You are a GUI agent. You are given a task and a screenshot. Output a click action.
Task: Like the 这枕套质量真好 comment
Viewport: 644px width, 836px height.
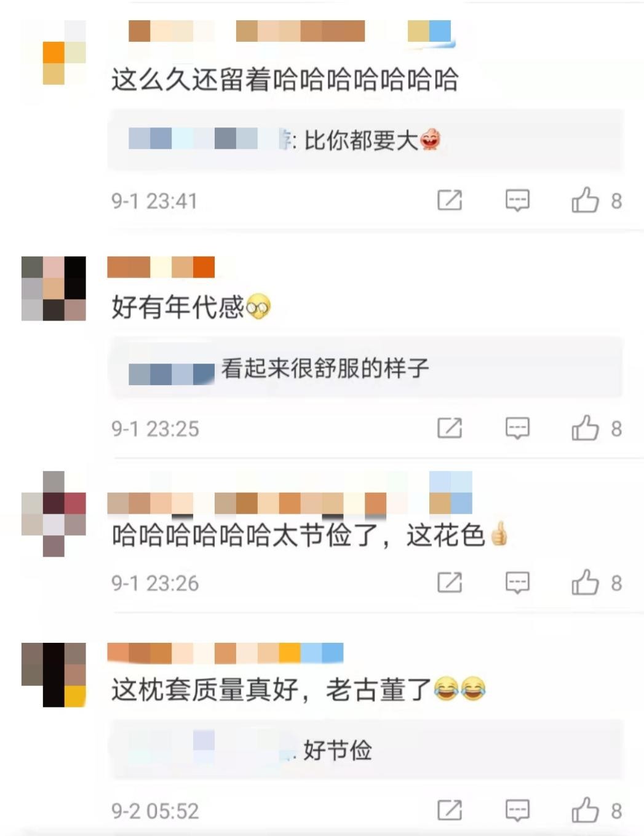click(x=585, y=810)
